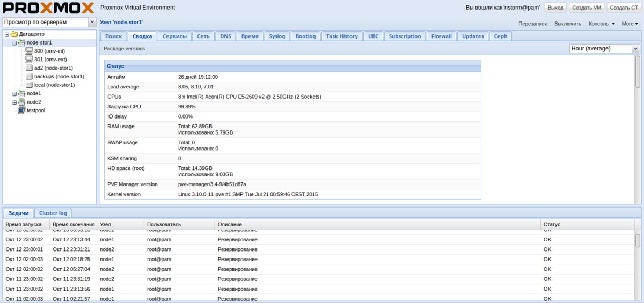Image resolution: width=644 pixels, height=303 pixels.
Task: Select the task row started Окт 12 23:00:01
Action: point(319,249)
